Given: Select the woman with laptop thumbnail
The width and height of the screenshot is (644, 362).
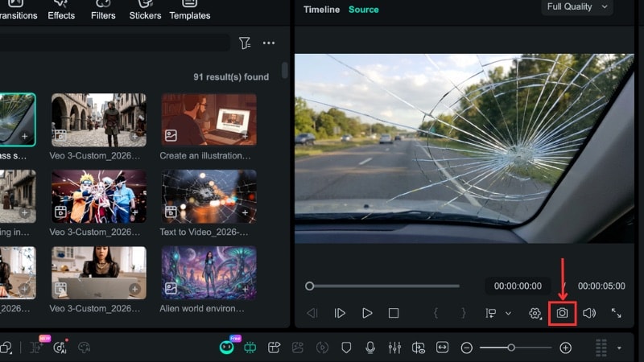Looking at the screenshot, I should pos(98,273).
